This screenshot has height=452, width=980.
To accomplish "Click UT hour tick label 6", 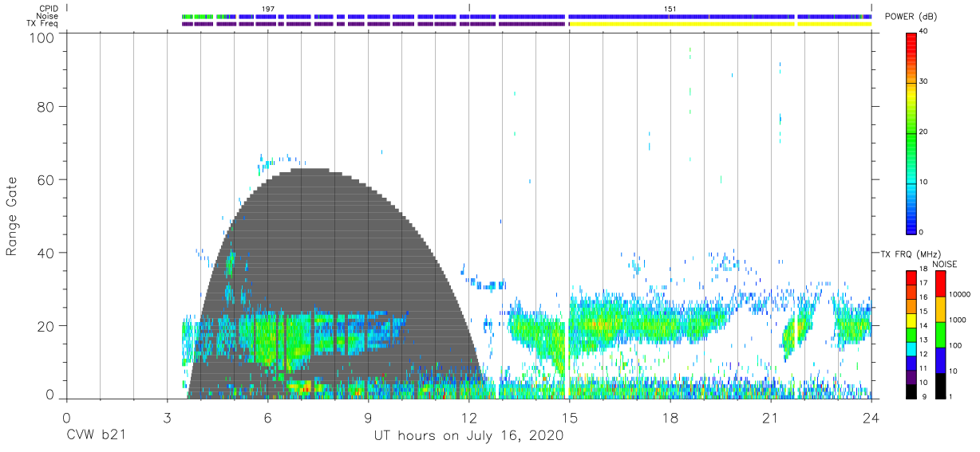I will [x=267, y=418].
